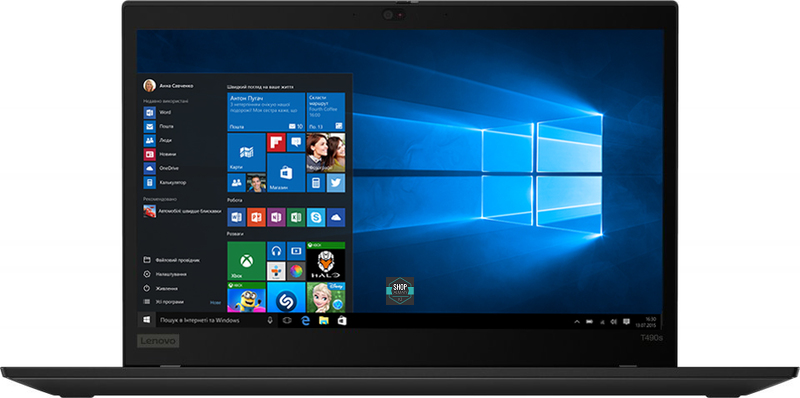Open the Twitter tile
800x398 pixels.
coord(336,183)
